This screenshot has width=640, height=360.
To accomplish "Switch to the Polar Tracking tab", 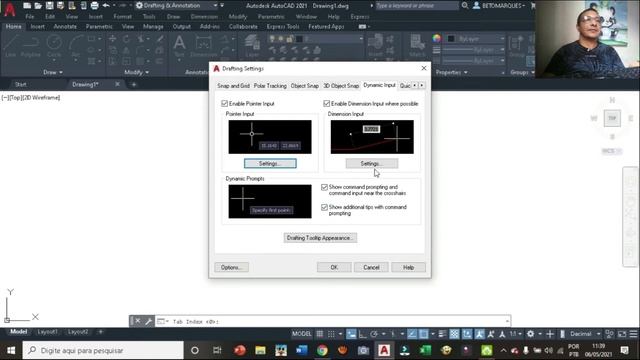I will click(270, 86).
